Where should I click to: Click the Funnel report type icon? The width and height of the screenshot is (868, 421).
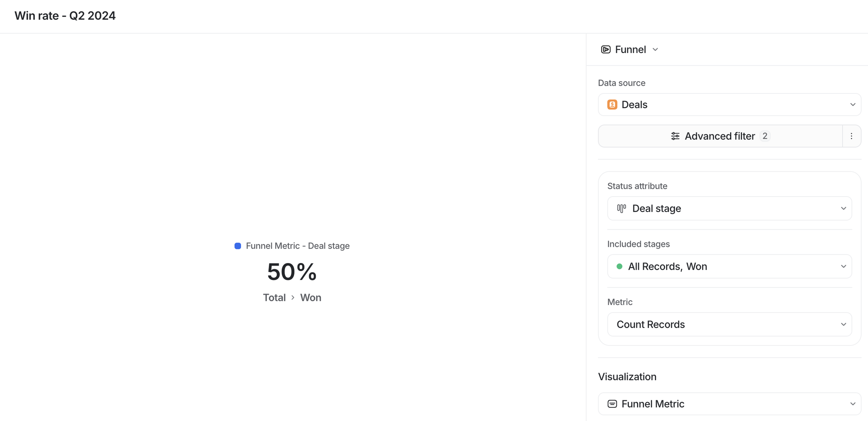click(606, 49)
